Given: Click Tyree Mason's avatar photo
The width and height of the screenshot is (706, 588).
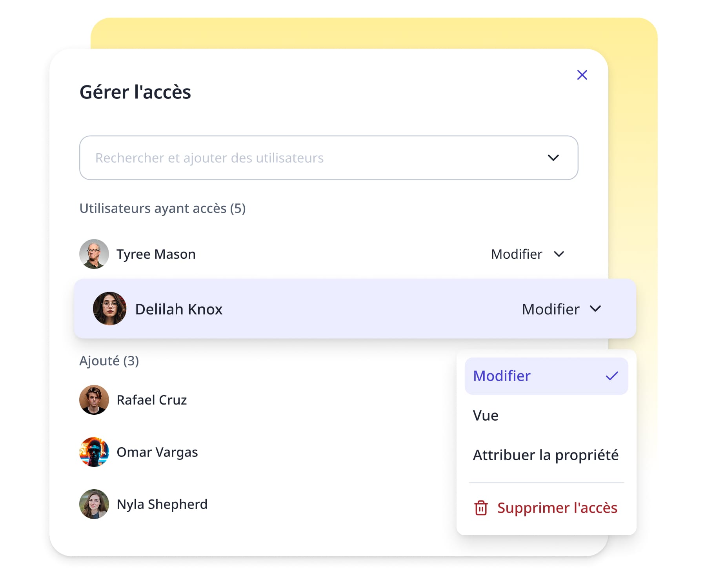Looking at the screenshot, I should pyautogui.click(x=94, y=254).
